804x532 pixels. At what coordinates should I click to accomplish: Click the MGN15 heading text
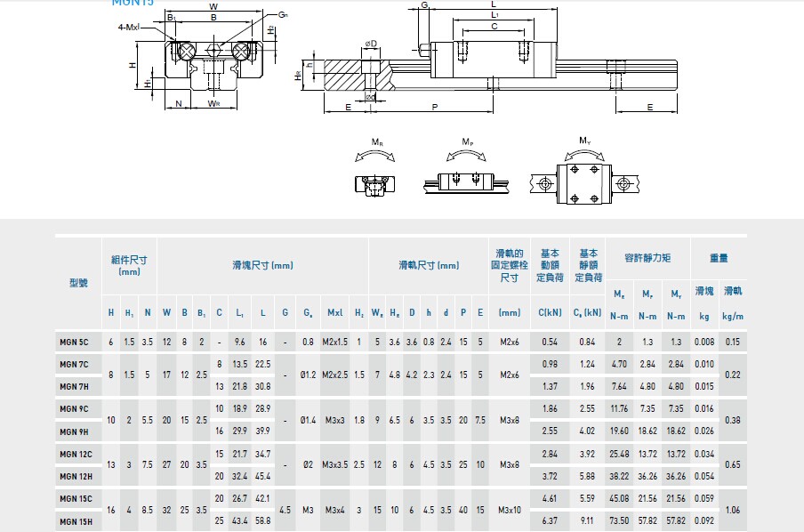click(132, 3)
